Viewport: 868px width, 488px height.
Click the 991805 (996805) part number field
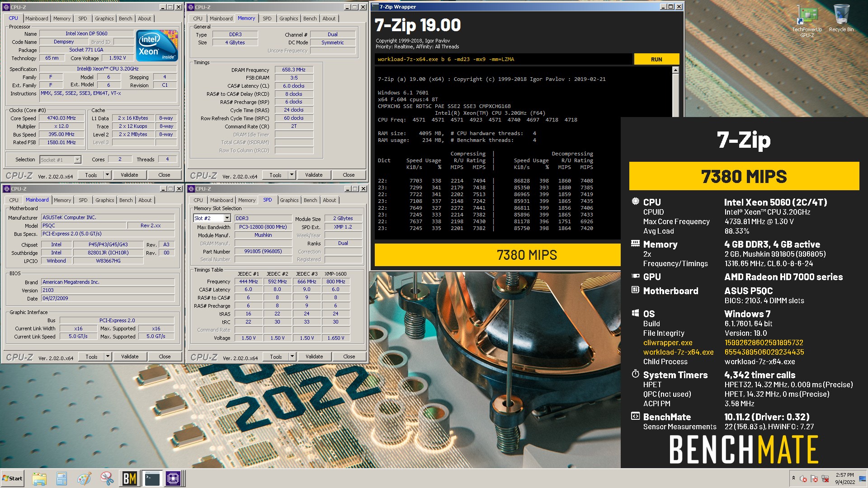point(263,251)
